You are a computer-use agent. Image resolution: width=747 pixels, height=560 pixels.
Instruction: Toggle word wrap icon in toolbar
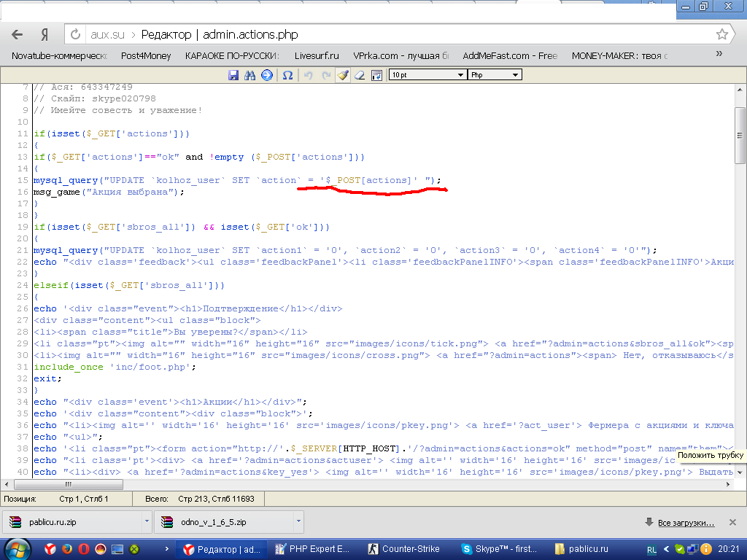[377, 75]
